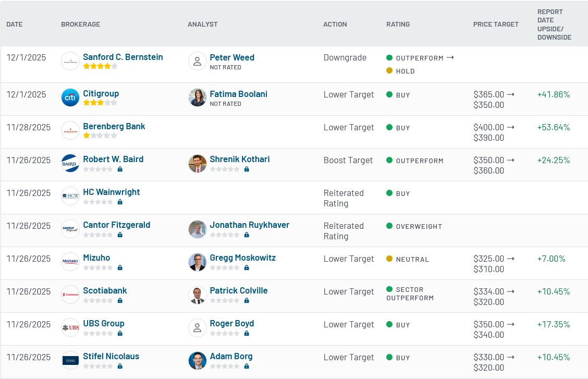588x379 pixels.
Task: Click the lock icon under Mizuho brokerage
Action: pyautogui.click(x=120, y=267)
